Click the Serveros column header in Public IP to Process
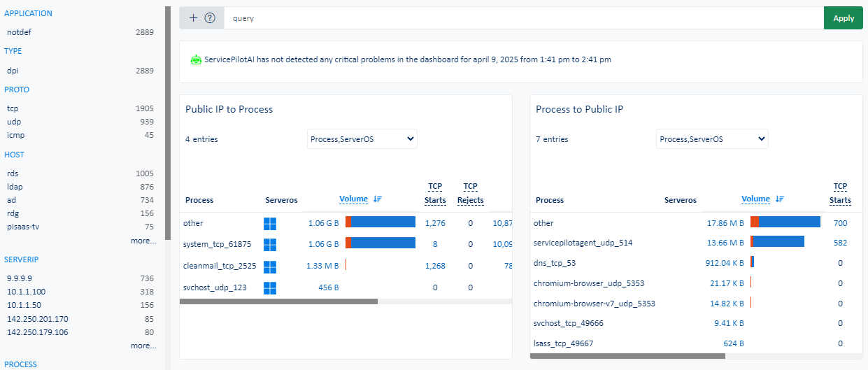The width and height of the screenshot is (868, 370). click(x=281, y=200)
